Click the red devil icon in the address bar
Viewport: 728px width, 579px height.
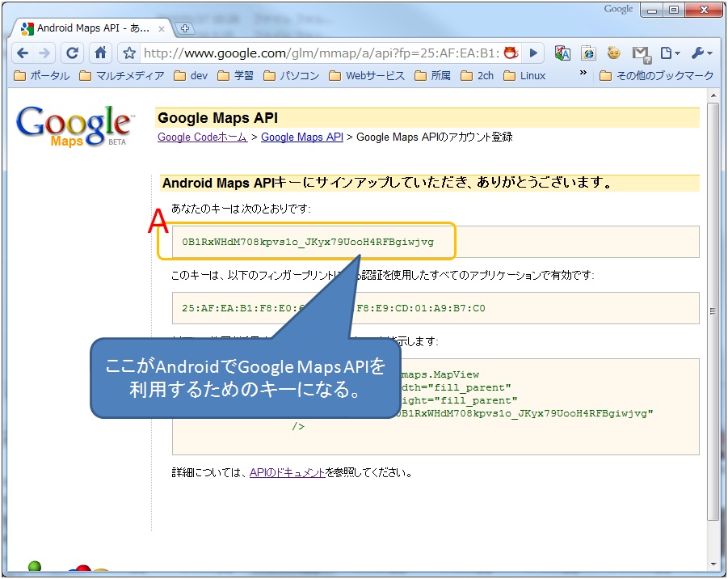click(511, 53)
